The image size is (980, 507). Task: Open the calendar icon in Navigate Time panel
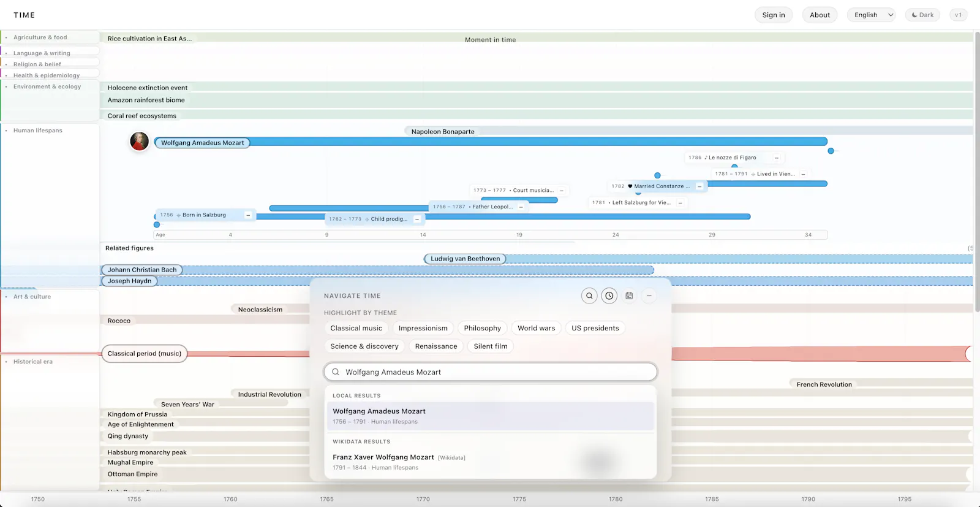click(629, 295)
